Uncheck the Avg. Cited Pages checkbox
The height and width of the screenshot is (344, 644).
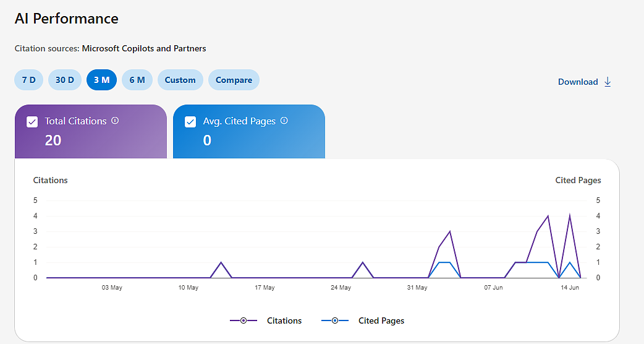click(190, 122)
